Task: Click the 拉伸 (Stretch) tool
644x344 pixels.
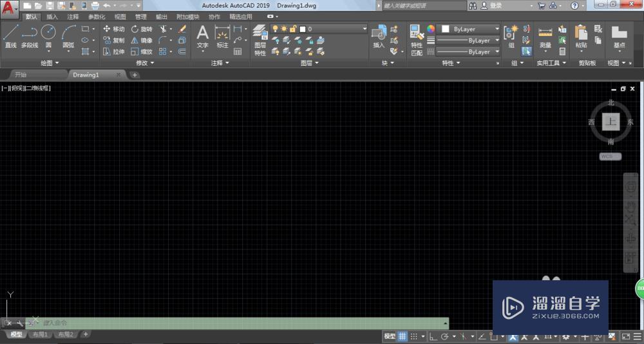Action: (x=114, y=52)
